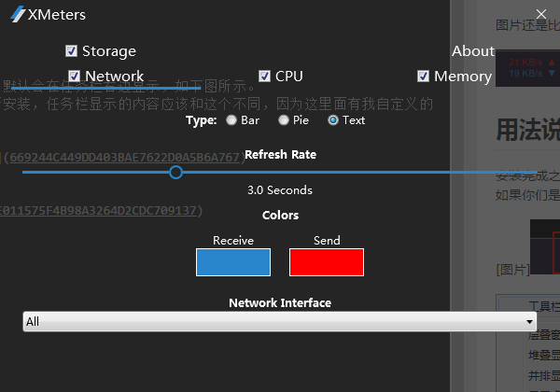The height and width of the screenshot is (392, 560).
Task: Click the 3.0 Seconds value label
Action: (x=280, y=190)
